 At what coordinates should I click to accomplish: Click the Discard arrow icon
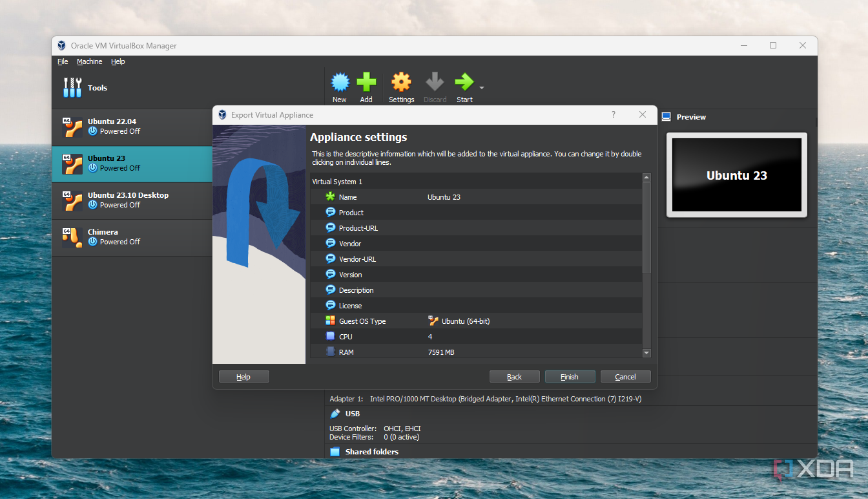coord(435,82)
